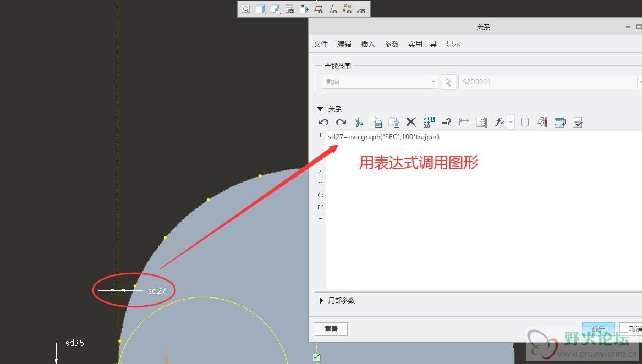Click the 重置 reset button

point(331,329)
